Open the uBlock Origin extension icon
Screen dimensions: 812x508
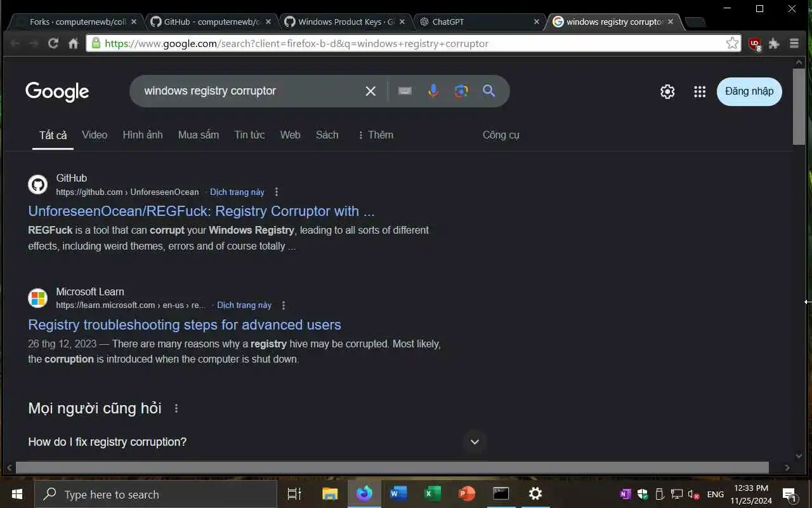[754, 44]
